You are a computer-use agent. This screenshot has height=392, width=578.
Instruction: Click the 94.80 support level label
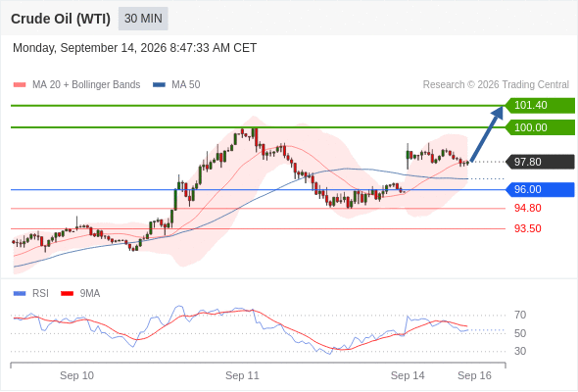(527, 209)
